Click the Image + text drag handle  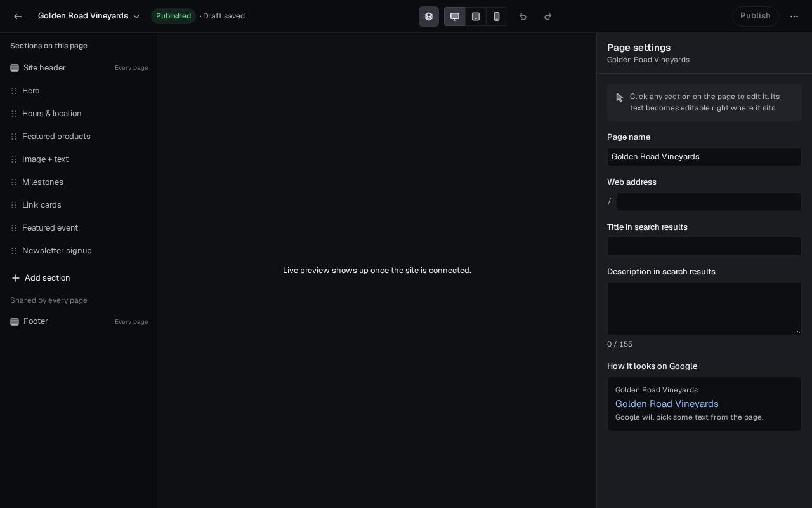tap(14, 159)
